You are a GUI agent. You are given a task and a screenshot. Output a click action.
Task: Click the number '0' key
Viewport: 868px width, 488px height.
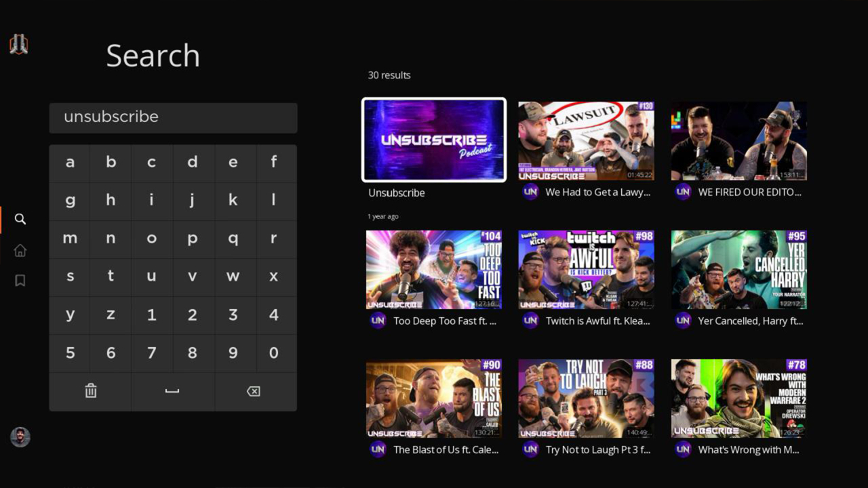[x=274, y=352]
